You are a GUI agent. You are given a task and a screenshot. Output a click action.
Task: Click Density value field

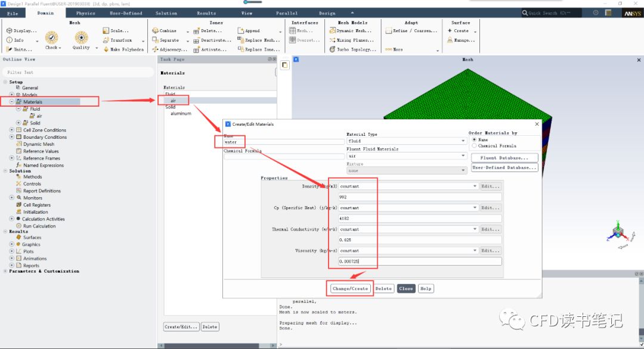(420, 197)
